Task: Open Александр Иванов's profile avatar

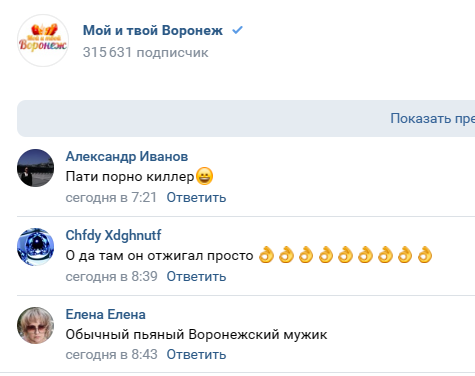Action: (x=35, y=168)
